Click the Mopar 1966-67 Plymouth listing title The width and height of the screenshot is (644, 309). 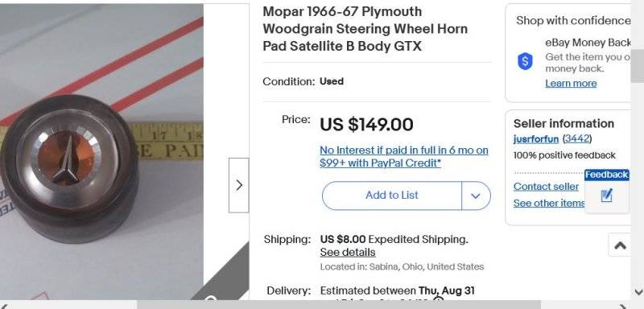click(x=365, y=29)
